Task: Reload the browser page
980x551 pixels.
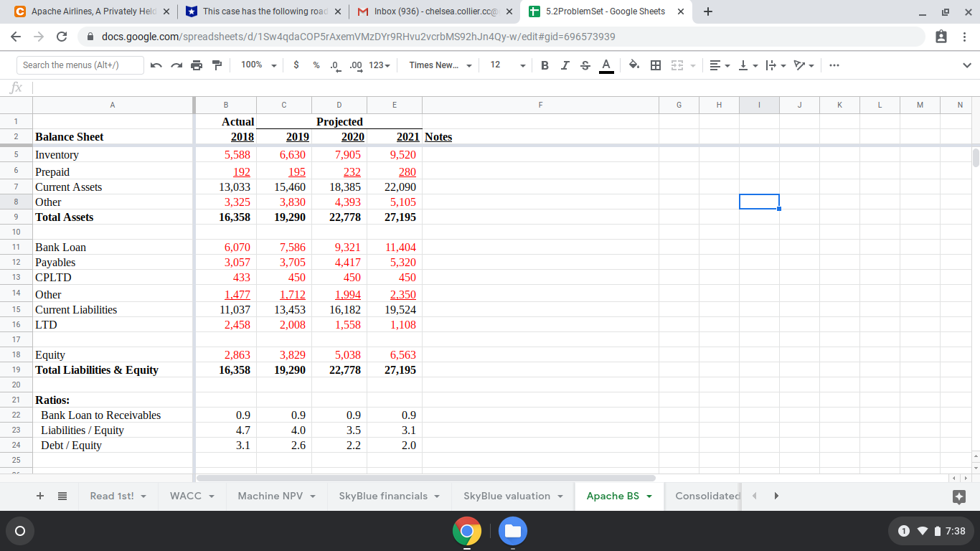Action: click(x=62, y=37)
